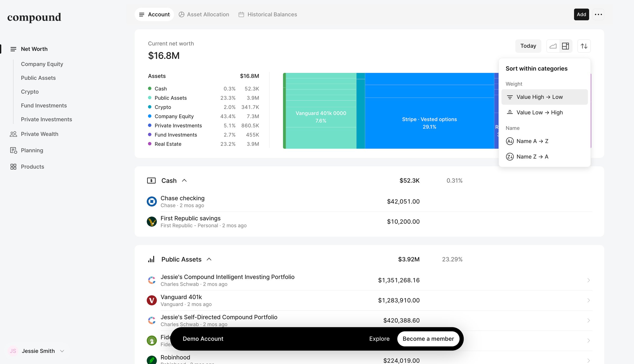The image size is (634, 364).
Task: Open the three-dot more options menu
Action: point(598,15)
